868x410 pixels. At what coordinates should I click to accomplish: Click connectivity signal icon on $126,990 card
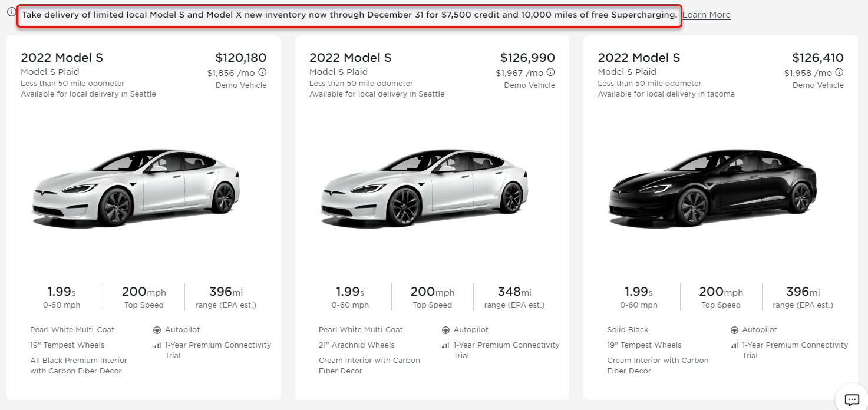pyautogui.click(x=445, y=345)
